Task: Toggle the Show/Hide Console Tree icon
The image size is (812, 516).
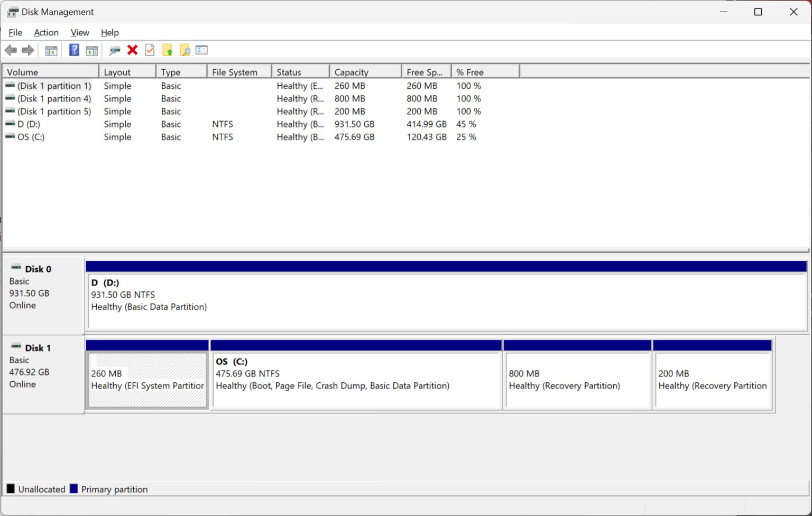Action: 51,50
